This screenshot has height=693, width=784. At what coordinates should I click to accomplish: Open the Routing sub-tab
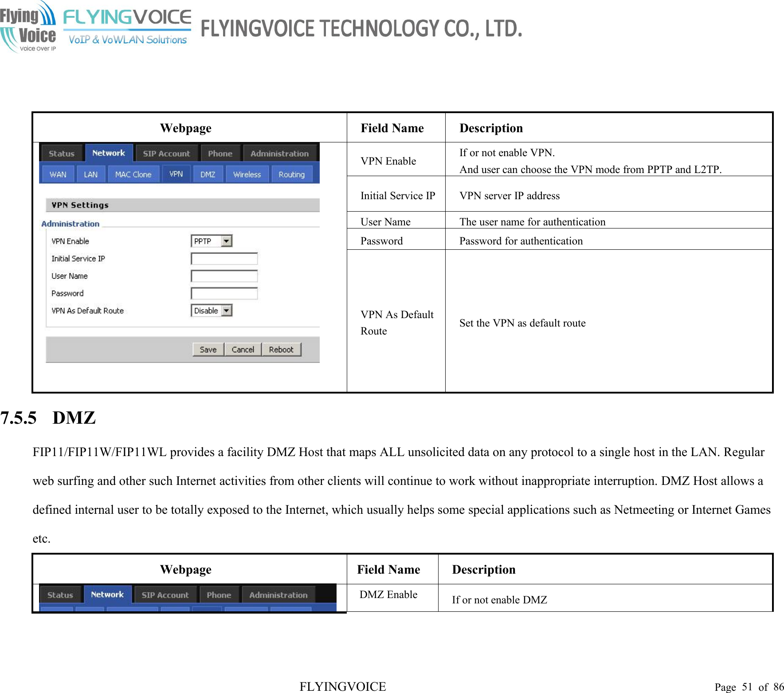(x=291, y=174)
